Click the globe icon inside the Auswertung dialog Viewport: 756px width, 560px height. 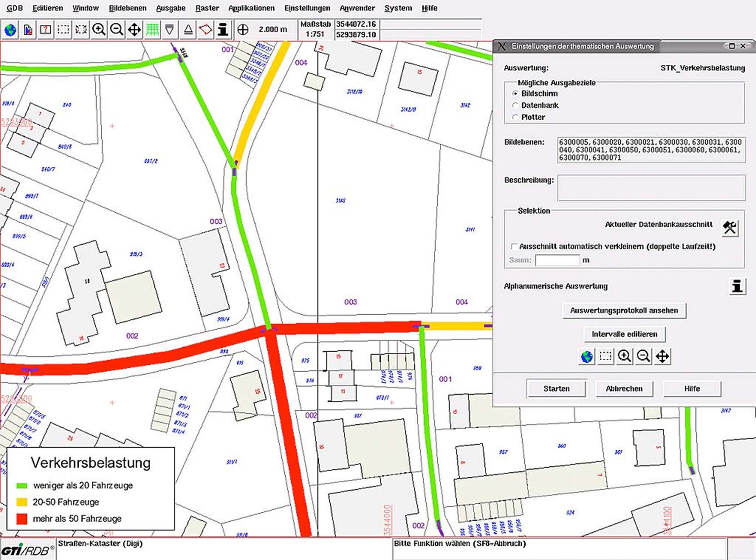coord(586,356)
